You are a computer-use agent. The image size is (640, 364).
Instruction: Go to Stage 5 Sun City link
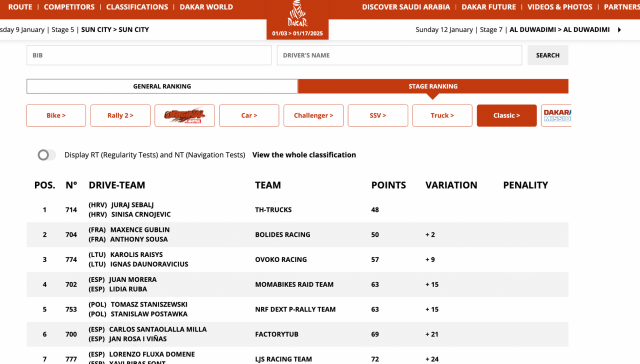click(75, 30)
